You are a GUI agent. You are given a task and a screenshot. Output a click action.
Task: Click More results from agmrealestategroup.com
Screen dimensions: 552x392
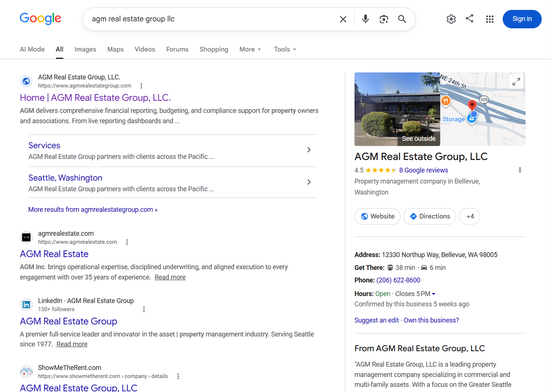tap(93, 210)
